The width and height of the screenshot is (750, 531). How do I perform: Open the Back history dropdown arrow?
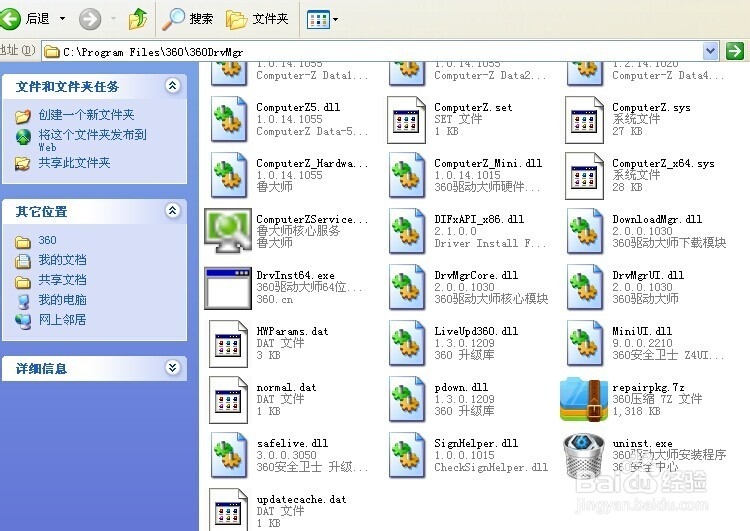point(62,19)
